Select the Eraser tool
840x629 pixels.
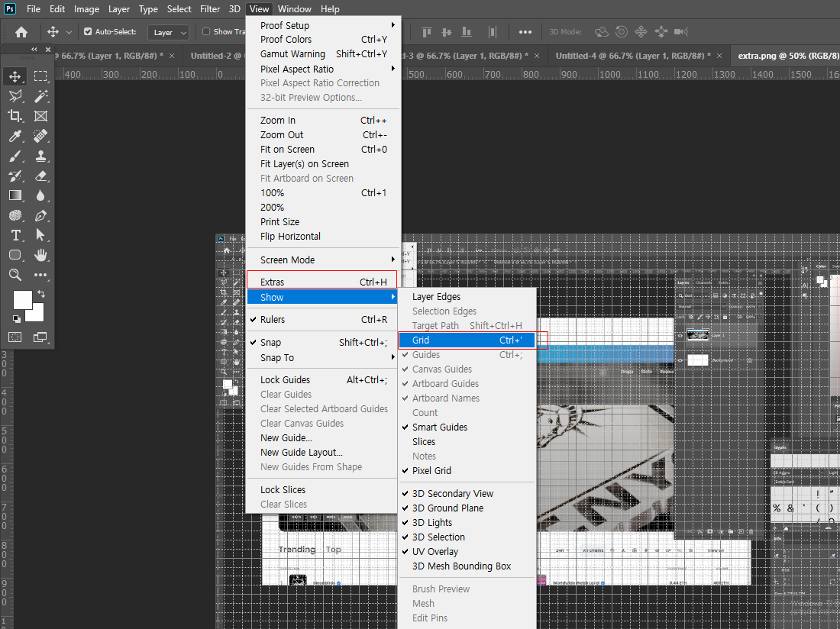coord(40,176)
